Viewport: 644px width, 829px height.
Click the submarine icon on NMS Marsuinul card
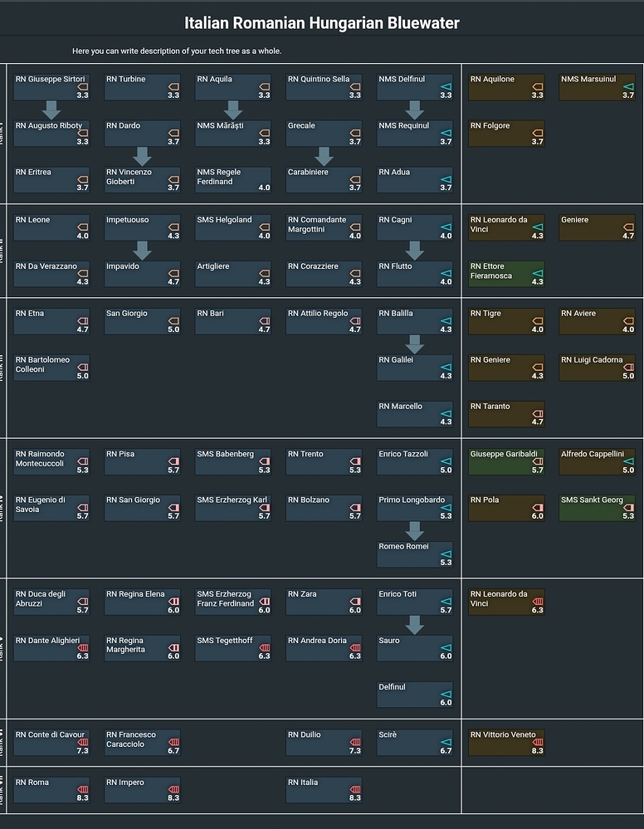[x=628, y=85]
